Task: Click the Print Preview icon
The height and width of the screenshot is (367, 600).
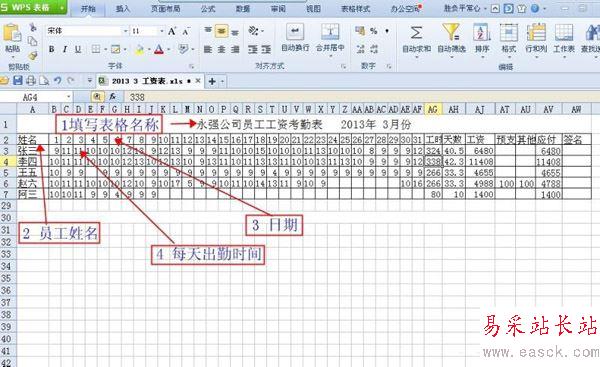Action: 44,81
